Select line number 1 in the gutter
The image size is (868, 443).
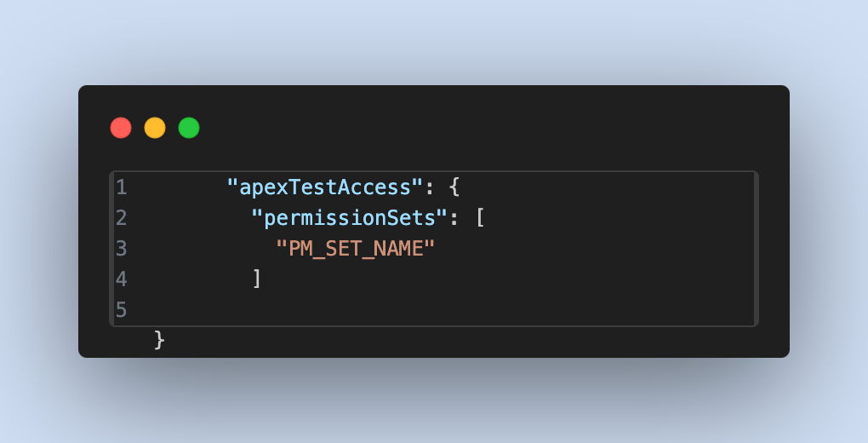point(121,187)
